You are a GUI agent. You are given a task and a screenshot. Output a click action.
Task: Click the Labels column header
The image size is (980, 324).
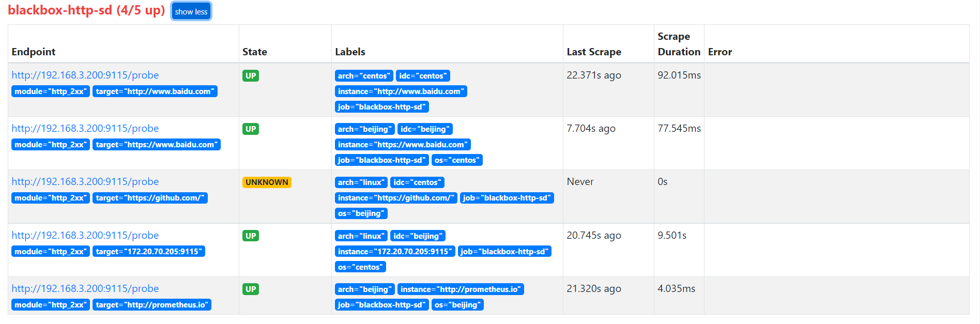coord(350,52)
